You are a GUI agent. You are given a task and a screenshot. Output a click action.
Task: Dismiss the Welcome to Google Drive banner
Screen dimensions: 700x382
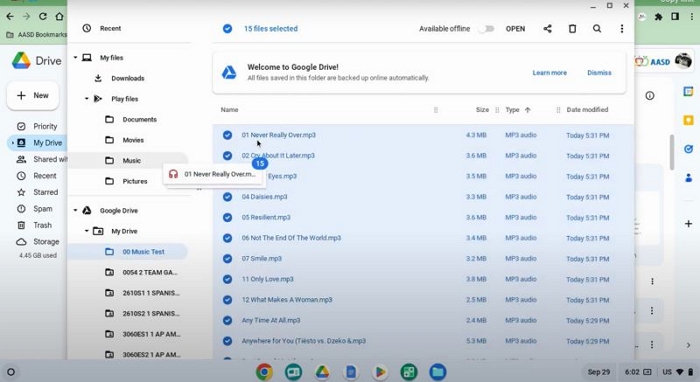point(599,73)
